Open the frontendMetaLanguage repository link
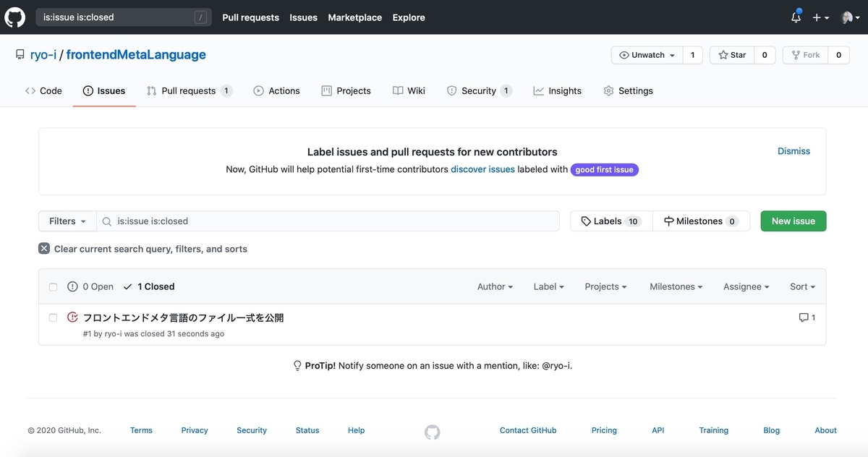This screenshot has width=868, height=457. pyautogui.click(x=136, y=55)
